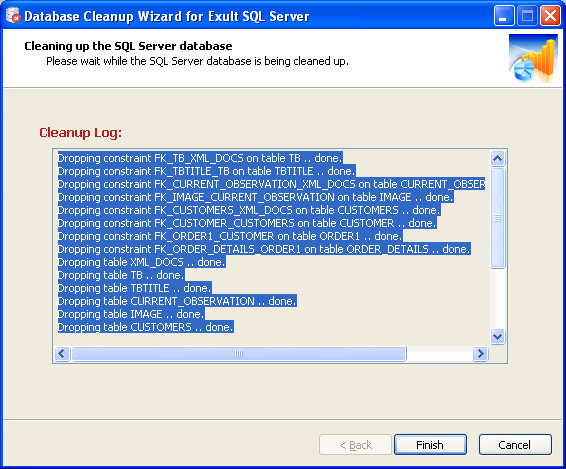Select log line "FK_CUSTOMER_CUSTOMERS on table CUSTOMER"
566x469 pixels.
click(x=247, y=223)
